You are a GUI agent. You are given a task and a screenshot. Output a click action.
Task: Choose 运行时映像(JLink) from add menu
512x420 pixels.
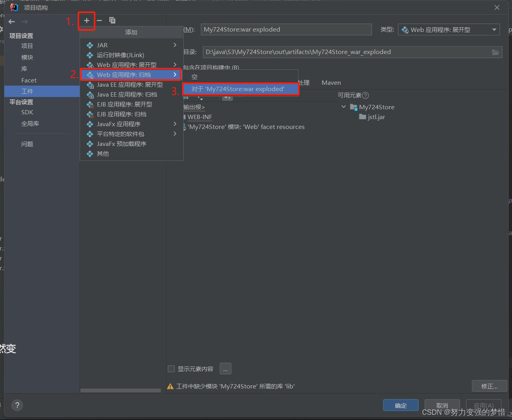coord(132,55)
